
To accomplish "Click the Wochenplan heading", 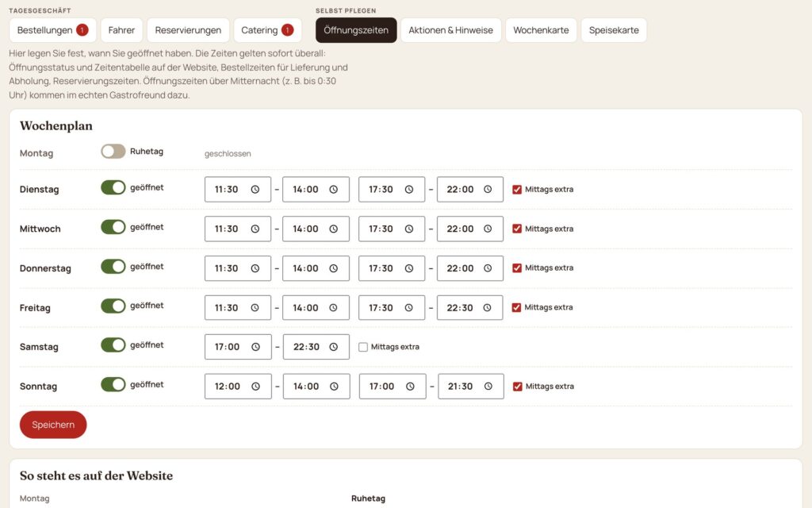I will click(56, 126).
